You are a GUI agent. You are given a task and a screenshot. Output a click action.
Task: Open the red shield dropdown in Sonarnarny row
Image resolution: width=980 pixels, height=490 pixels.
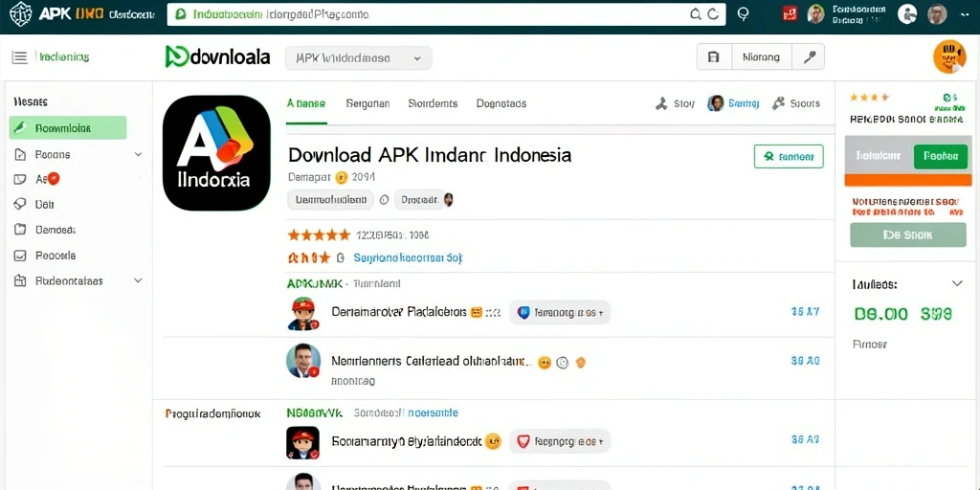click(x=559, y=441)
